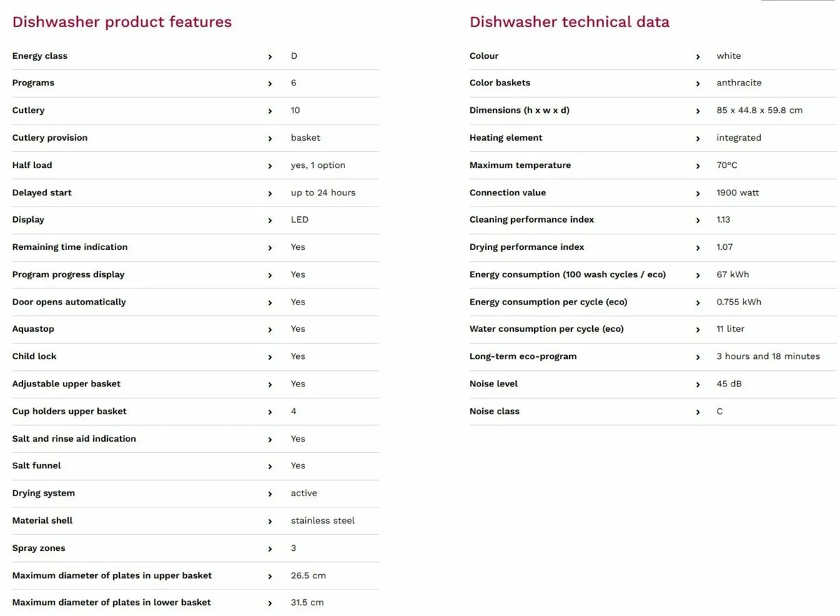Select the Dishwasher technical data heading
Image resolution: width=840 pixels, height=616 pixels.
pos(569,22)
